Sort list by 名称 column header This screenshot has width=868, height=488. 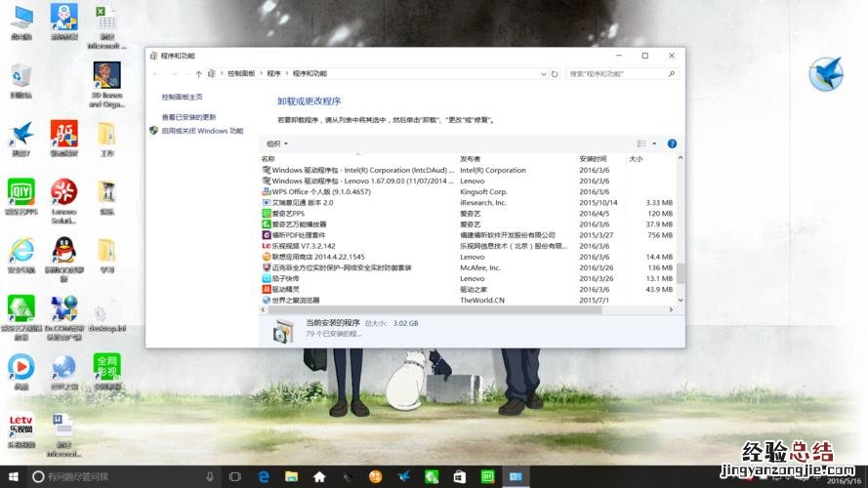coord(269,158)
